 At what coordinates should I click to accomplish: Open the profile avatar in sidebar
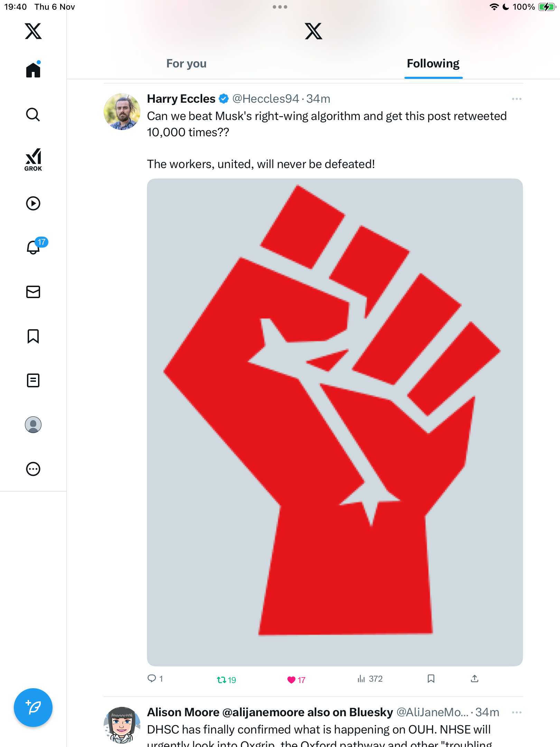click(33, 425)
